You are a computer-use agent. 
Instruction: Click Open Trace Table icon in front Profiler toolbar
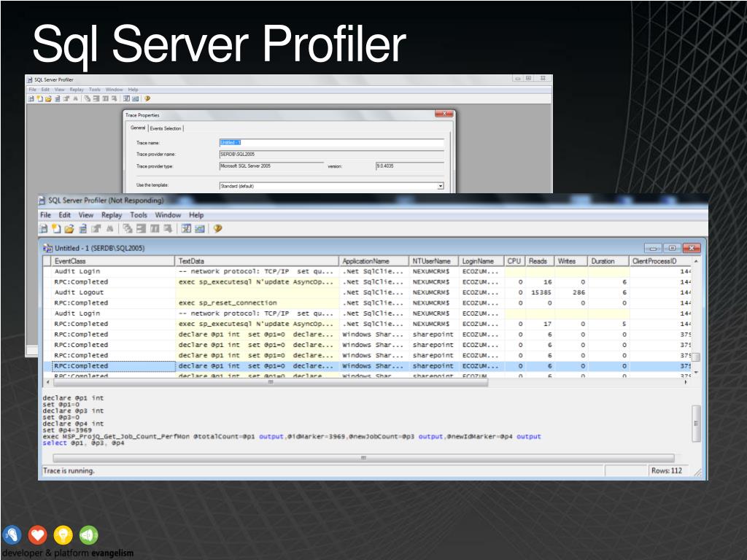(82, 228)
